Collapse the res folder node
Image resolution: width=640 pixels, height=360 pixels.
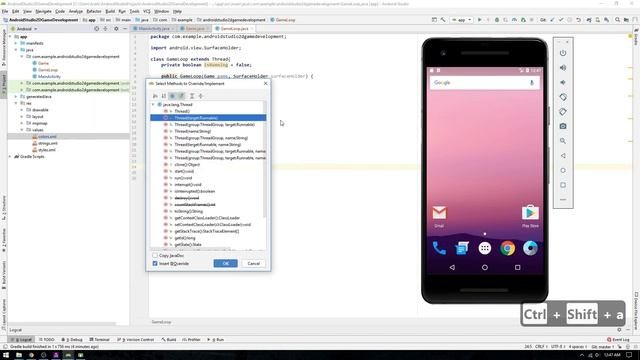coord(16,103)
